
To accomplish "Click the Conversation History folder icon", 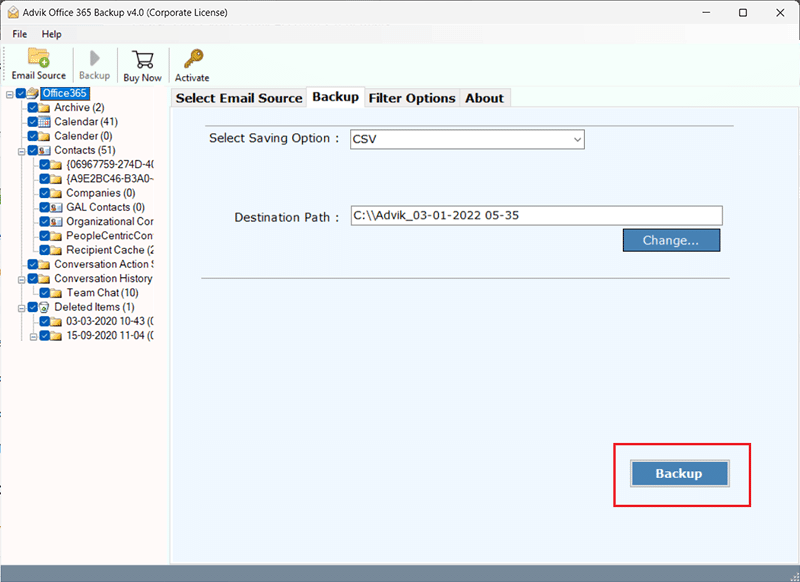I will pyautogui.click(x=44, y=279).
